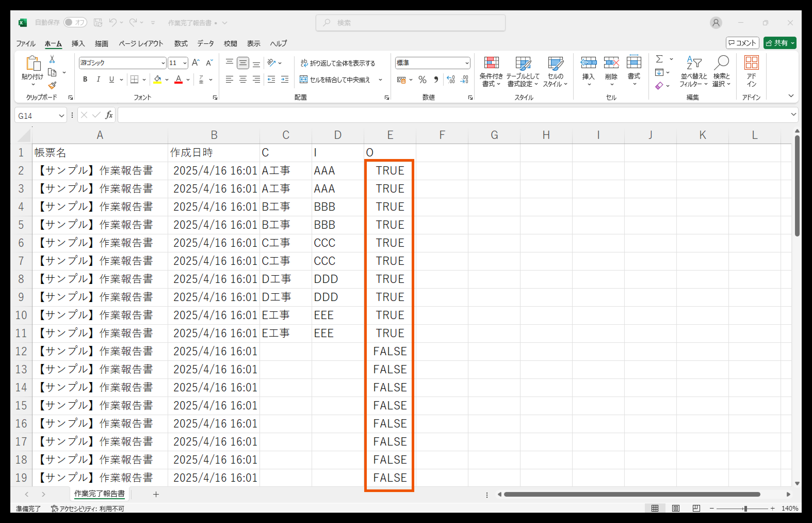Open the データ ribbon tab

coord(205,43)
